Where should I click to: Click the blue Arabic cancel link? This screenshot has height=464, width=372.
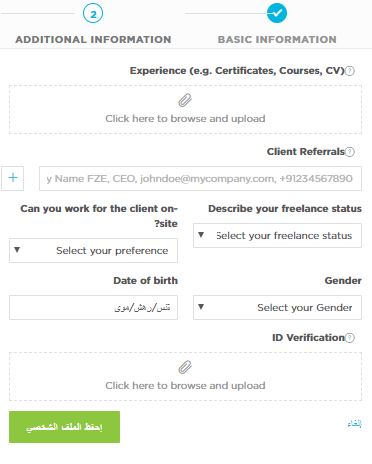pos(354,424)
